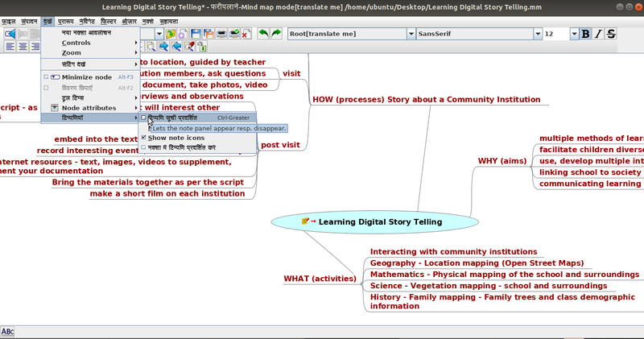Open the font size 12 dropdown
Viewport: 644px width, 339px height.
574,34
